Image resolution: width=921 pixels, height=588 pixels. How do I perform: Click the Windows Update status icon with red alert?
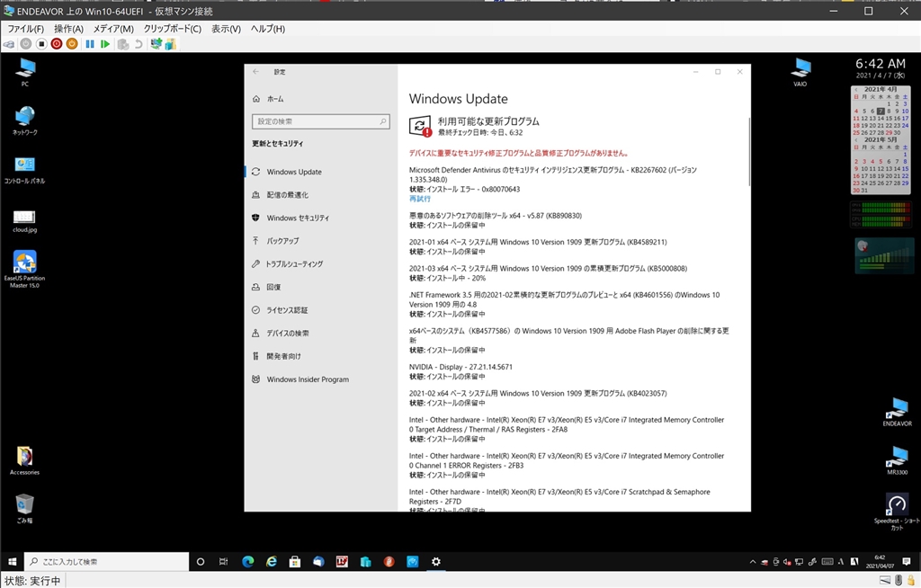pyautogui.click(x=420, y=126)
